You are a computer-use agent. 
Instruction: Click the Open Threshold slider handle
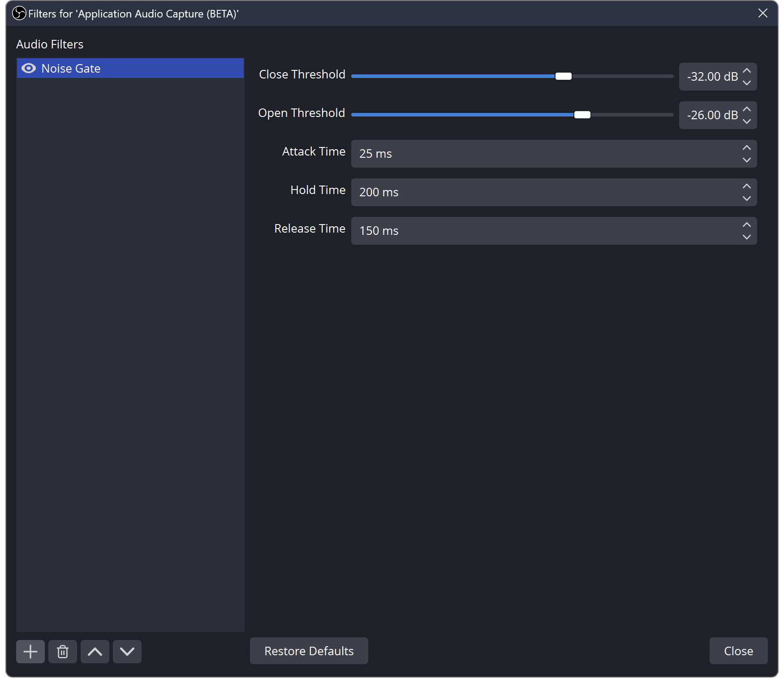pyautogui.click(x=582, y=115)
